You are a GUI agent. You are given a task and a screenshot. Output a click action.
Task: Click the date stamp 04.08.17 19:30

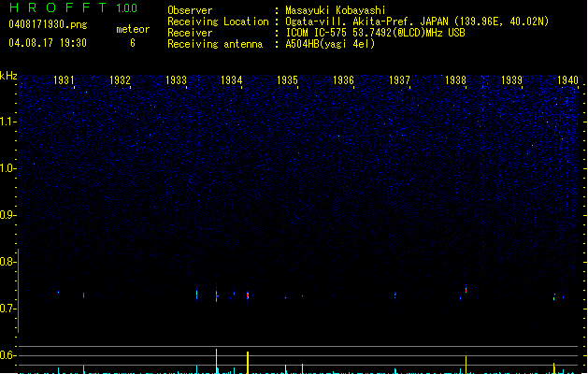[48, 43]
